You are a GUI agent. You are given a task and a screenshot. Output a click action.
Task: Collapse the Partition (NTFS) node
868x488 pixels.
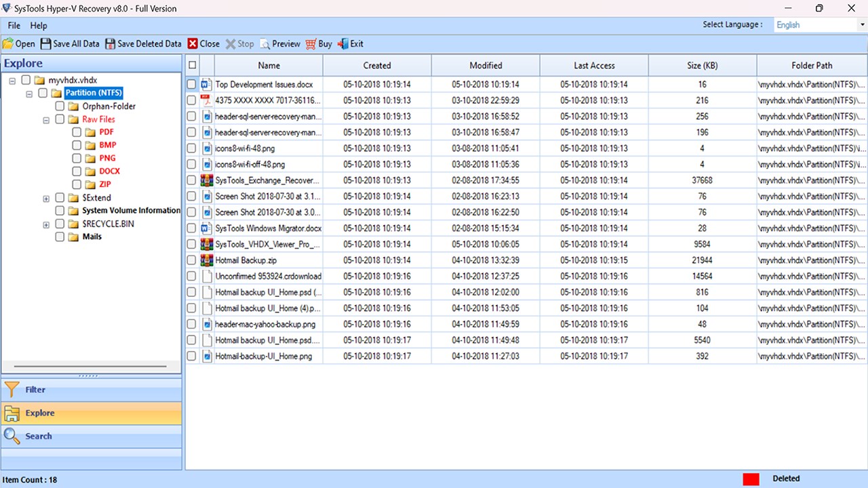pyautogui.click(x=29, y=94)
